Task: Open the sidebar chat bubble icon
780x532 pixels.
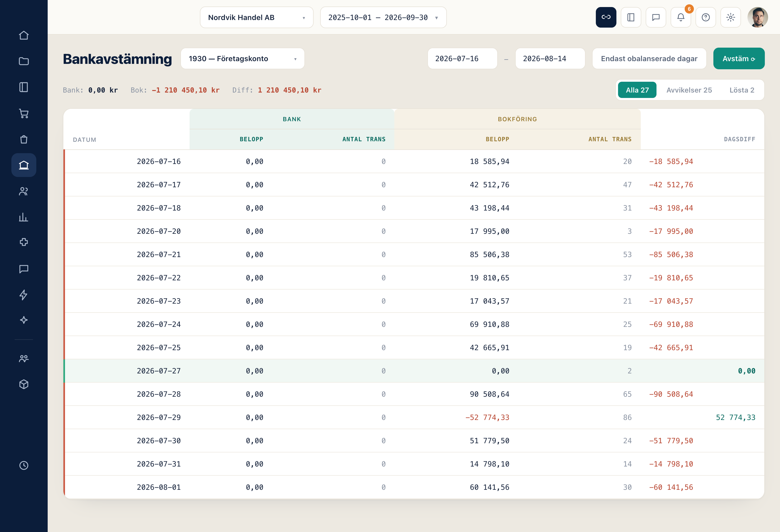Action: coord(24,269)
